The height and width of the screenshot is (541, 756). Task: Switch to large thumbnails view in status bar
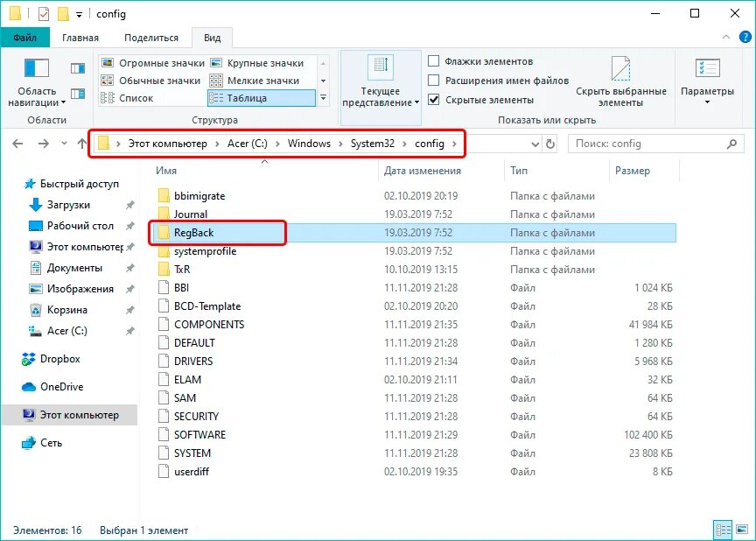[742, 530]
